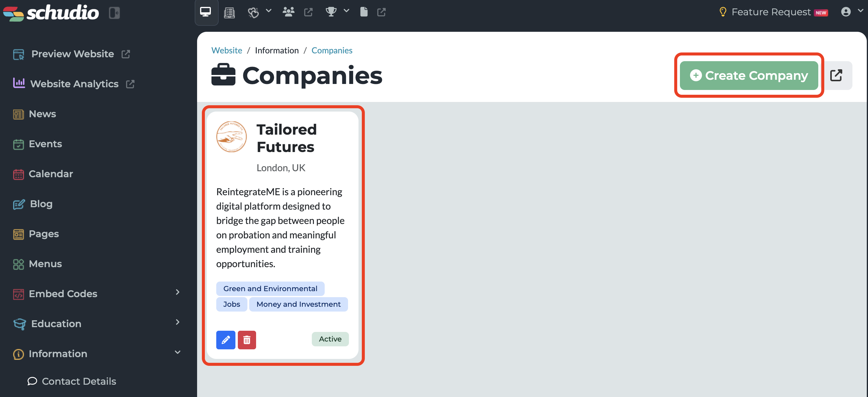Collapse the Information sidebar section
This screenshot has width=868, height=397.
pos(178,352)
